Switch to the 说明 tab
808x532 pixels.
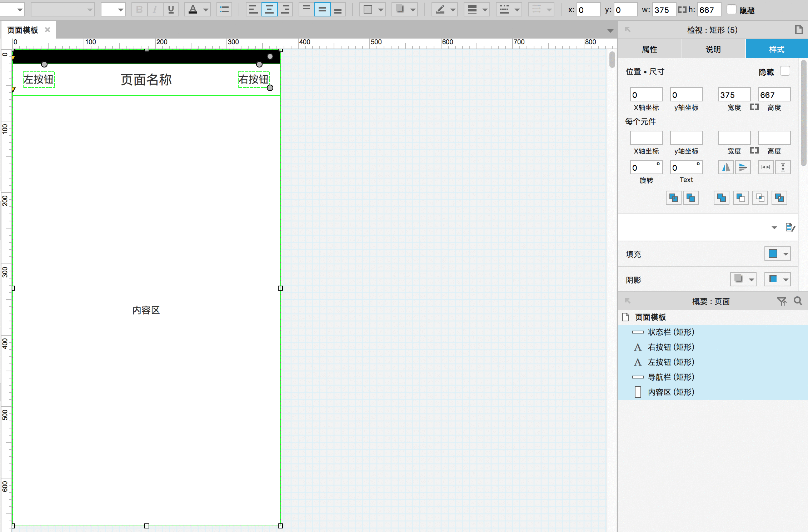[713, 49]
